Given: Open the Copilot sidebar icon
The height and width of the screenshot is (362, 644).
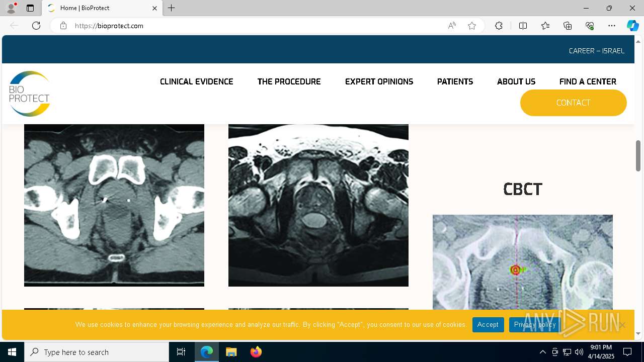Looking at the screenshot, I should point(632,26).
